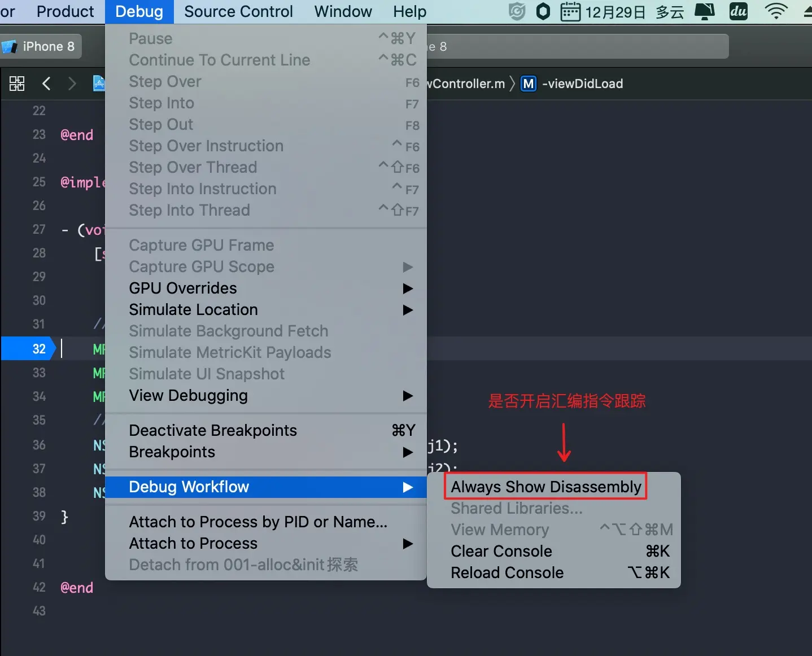The height and width of the screenshot is (656, 812).
Task: Click line number 42 in gutter
Action: pos(39,587)
